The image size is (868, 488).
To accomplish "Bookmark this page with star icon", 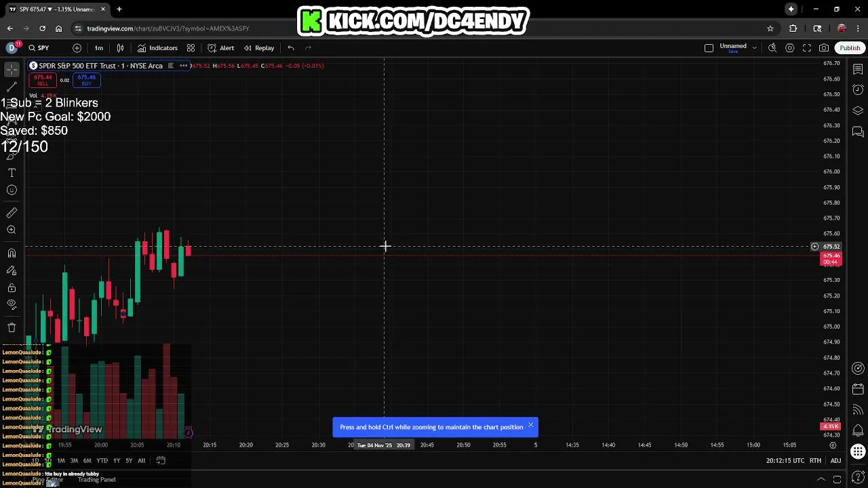I will click(770, 28).
